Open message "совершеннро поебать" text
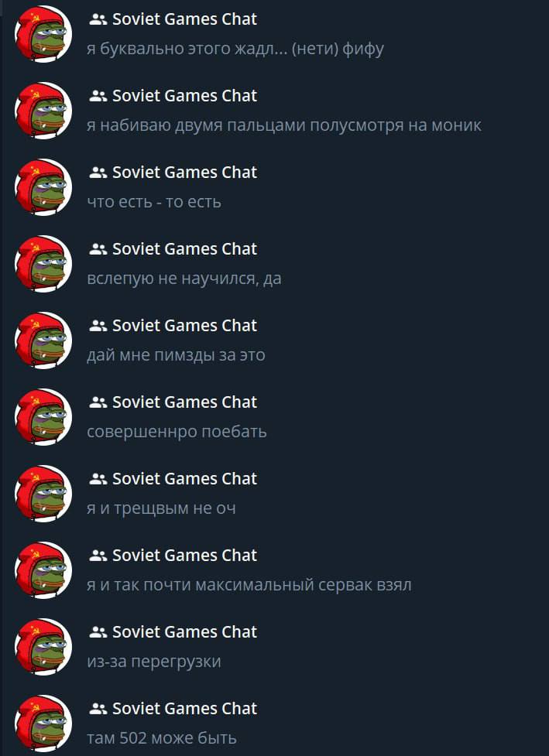The width and height of the screenshot is (549, 756). pos(177,432)
